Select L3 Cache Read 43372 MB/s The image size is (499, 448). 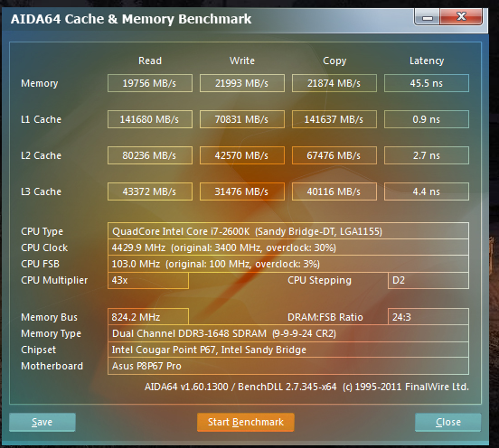click(x=150, y=191)
